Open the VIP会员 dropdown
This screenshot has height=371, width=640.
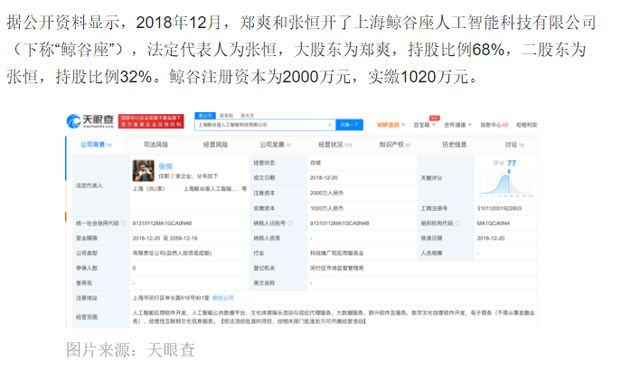pos(391,125)
